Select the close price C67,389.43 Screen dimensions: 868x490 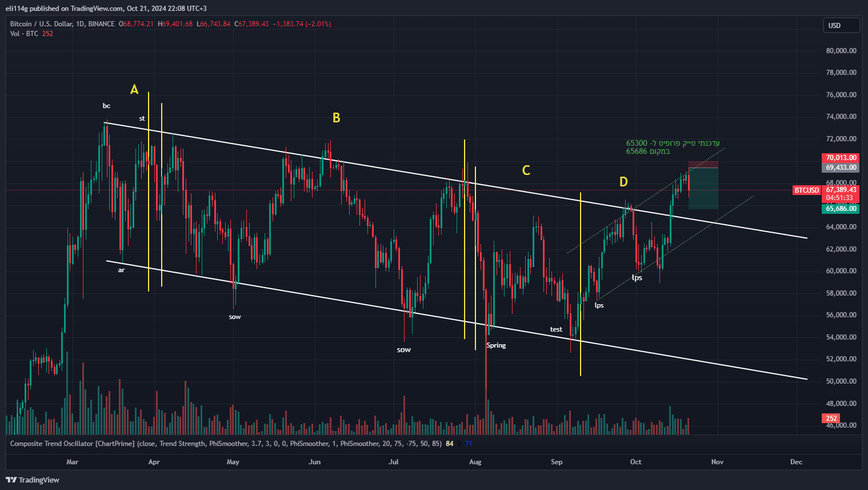click(x=251, y=24)
